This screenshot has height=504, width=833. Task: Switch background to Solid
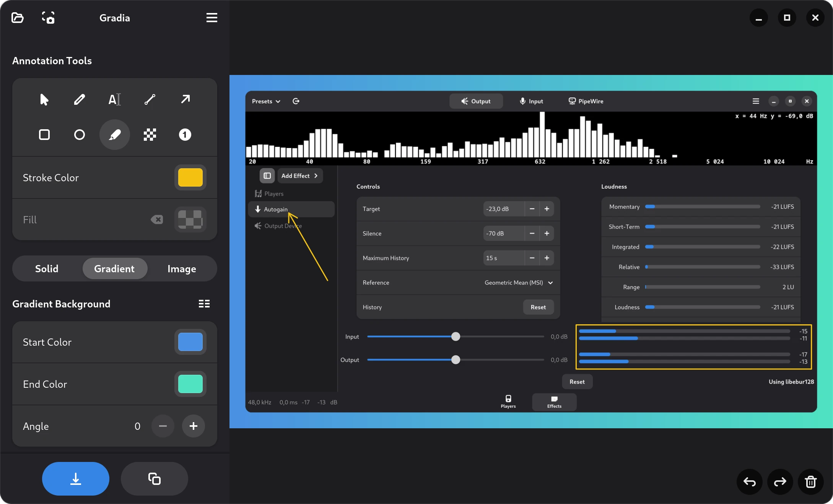[x=47, y=269]
